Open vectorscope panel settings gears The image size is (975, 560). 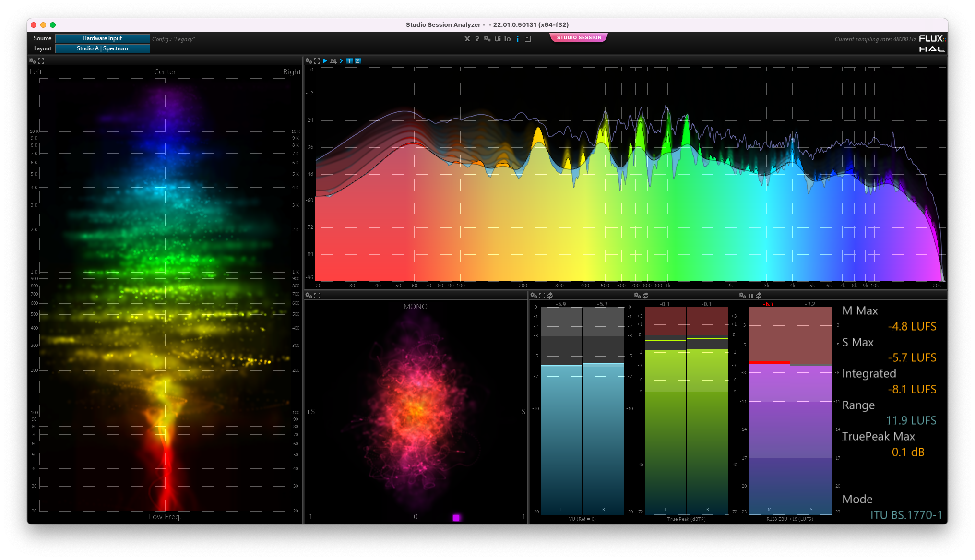coord(309,296)
